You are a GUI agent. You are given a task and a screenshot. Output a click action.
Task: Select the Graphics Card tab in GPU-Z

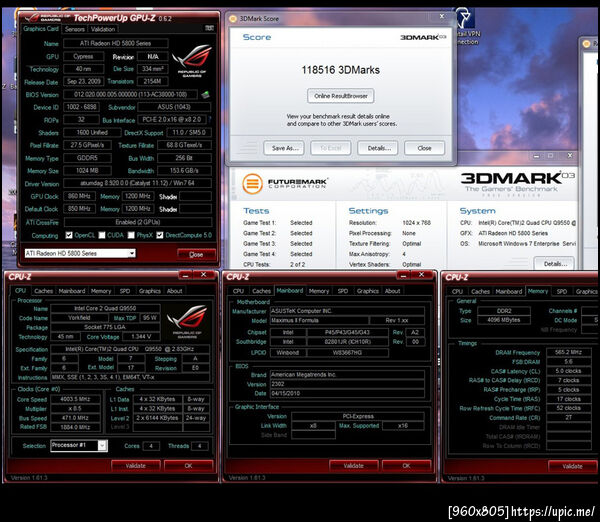click(x=41, y=29)
